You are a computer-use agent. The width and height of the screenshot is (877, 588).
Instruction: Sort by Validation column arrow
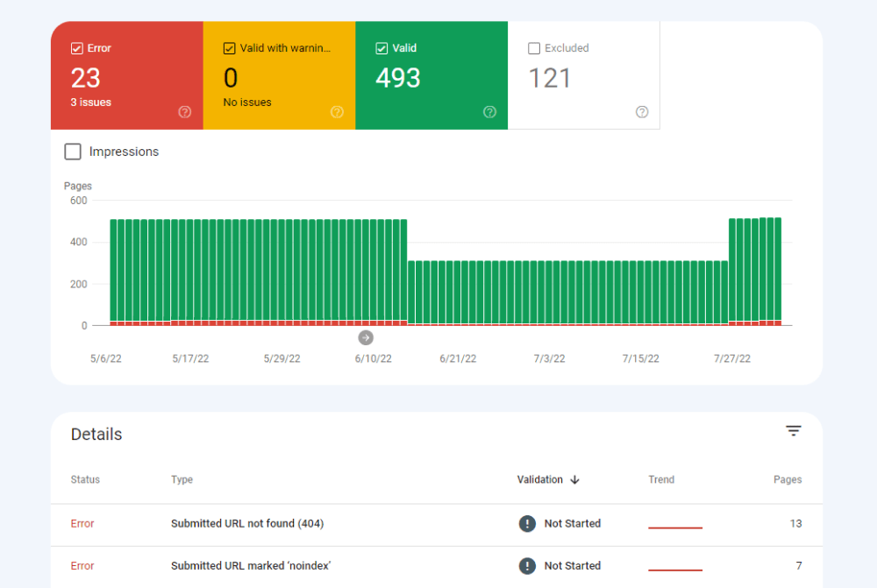575,480
